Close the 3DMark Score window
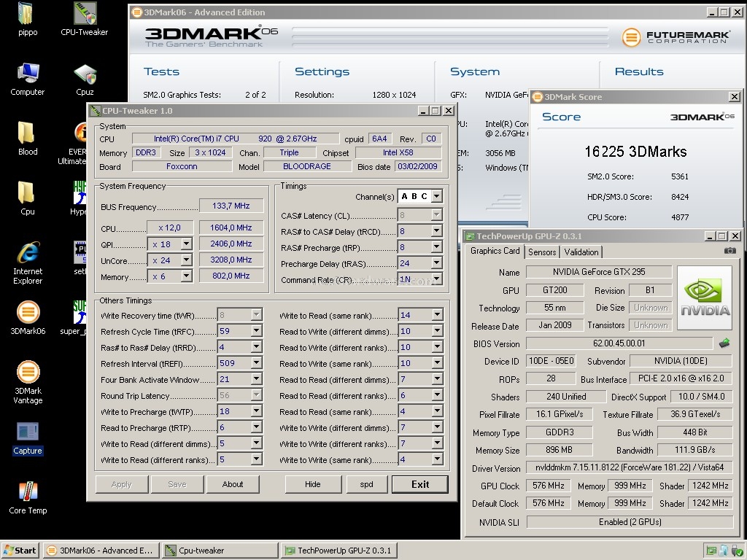The height and width of the screenshot is (560, 747). pyautogui.click(x=735, y=97)
